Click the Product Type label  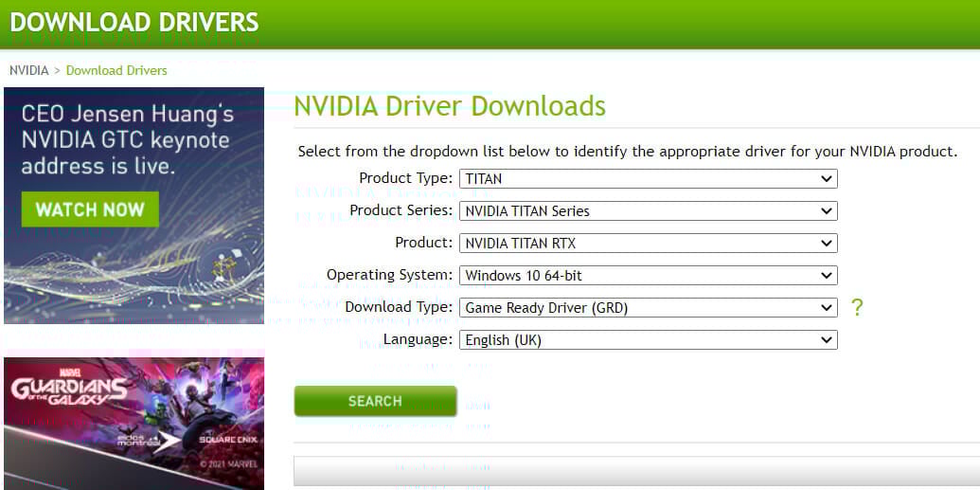(x=405, y=178)
